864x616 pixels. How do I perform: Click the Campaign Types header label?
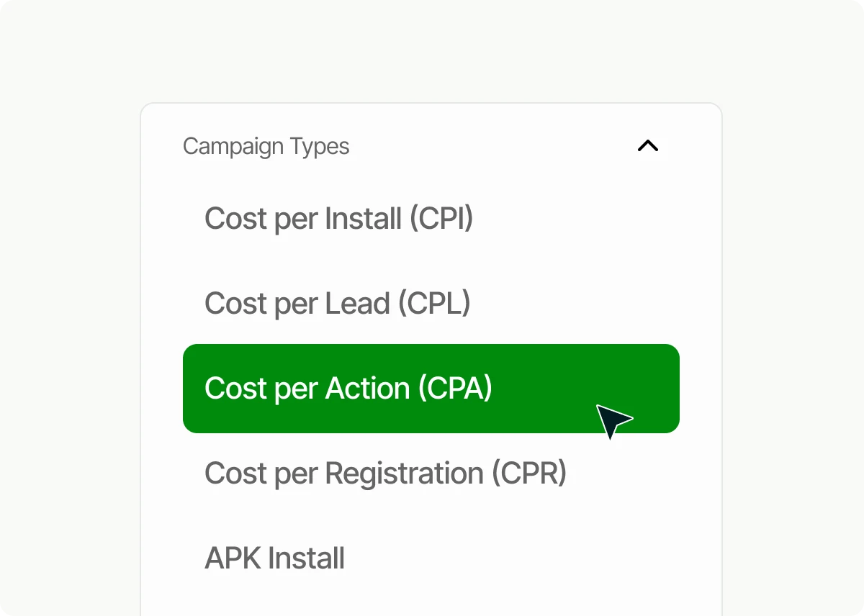pos(266,146)
